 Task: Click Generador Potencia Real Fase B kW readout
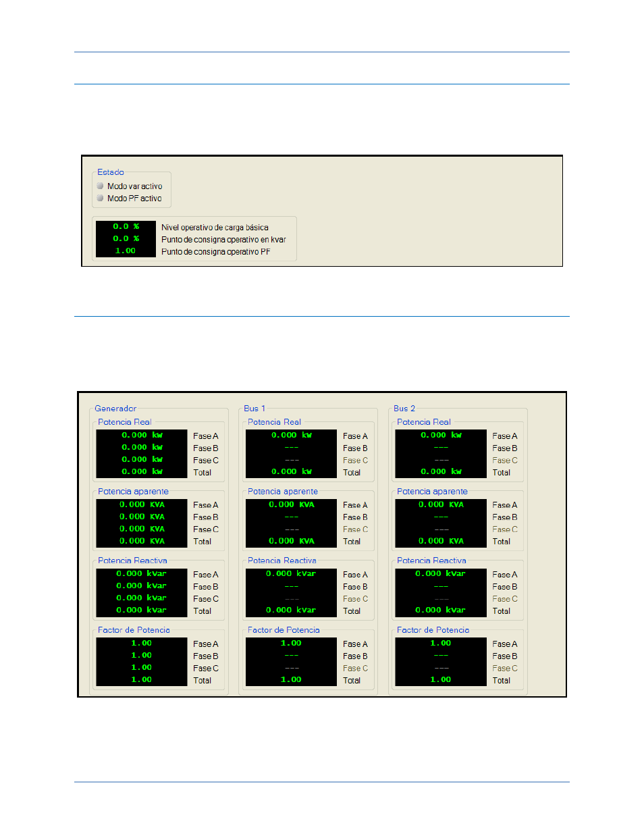click(x=142, y=448)
